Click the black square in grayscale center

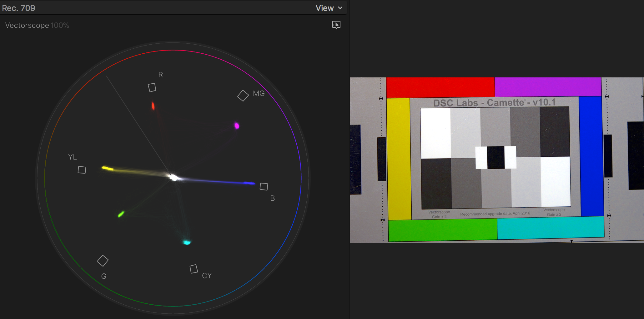point(496,158)
